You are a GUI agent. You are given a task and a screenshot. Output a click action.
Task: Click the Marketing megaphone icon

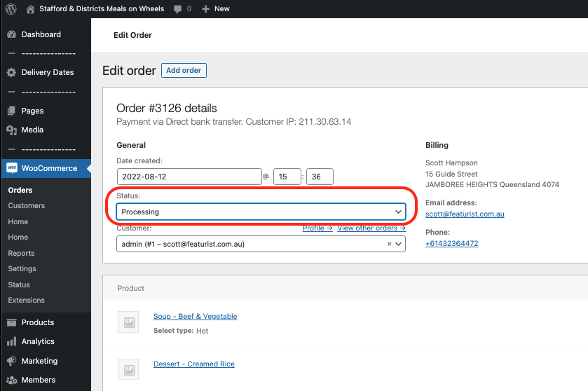(x=12, y=361)
